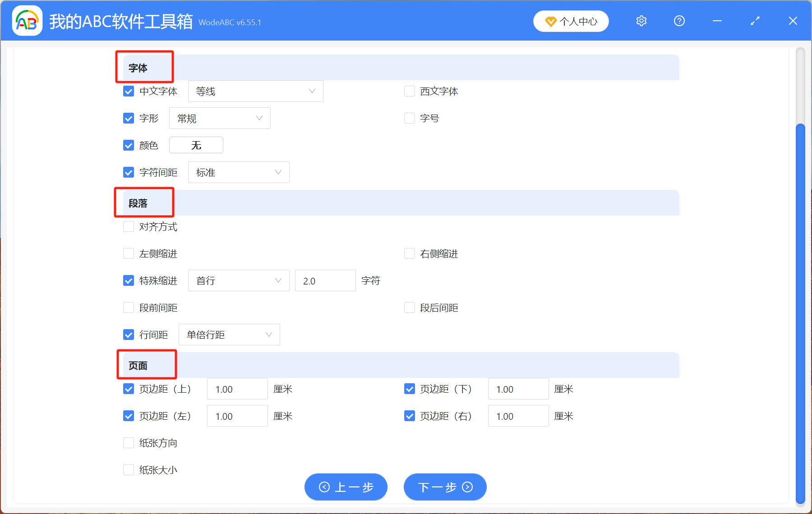Open 个人中心 with the diamond icon
Image resolution: width=812 pixels, height=514 pixels.
571,21
